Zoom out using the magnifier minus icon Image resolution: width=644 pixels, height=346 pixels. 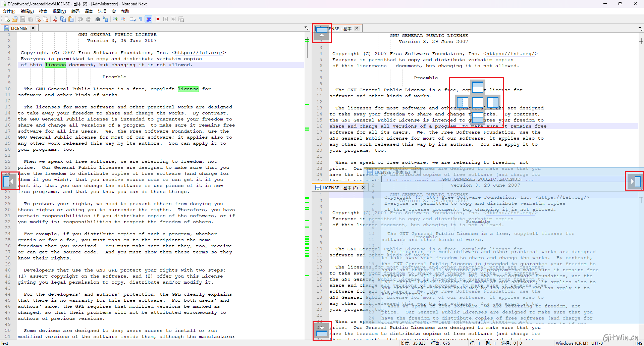pos(123,19)
